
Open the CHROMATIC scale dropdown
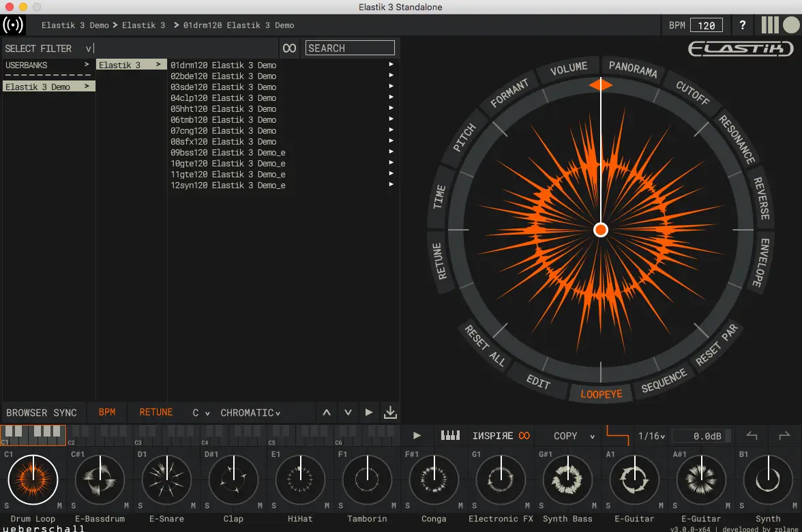point(250,413)
